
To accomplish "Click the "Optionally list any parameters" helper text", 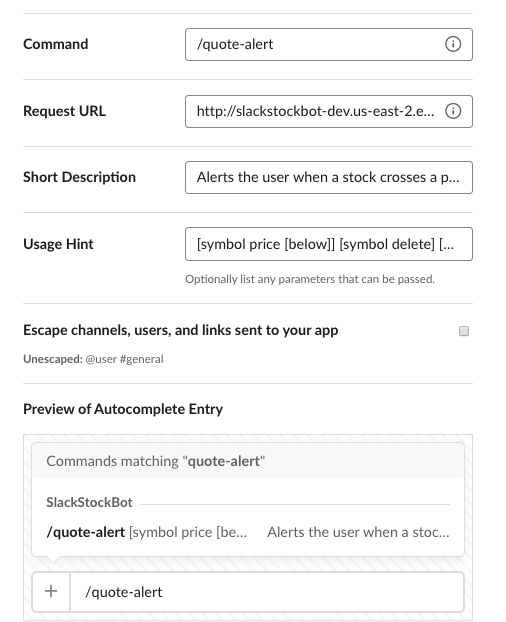I will point(310,279).
